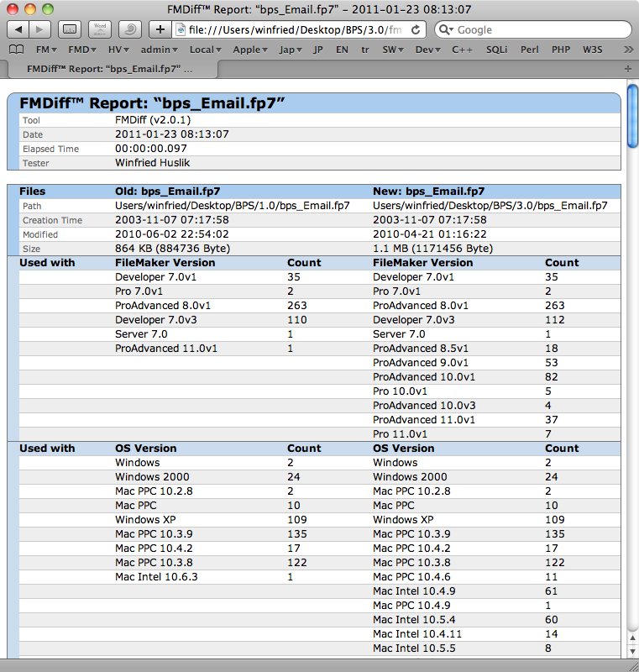This screenshot has height=672, width=639.
Task: Open the Perl bookmark
Action: 529,50
